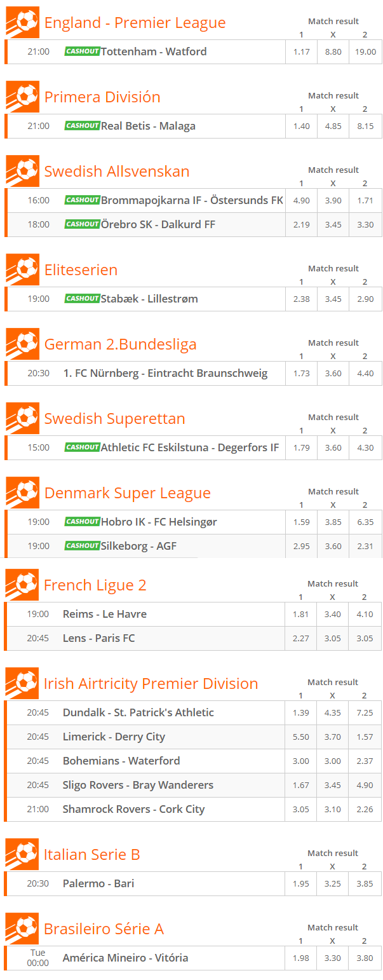383x980 pixels.
Task: Select draw odds 4.85 for Real Betis - Malaga
Action: [x=333, y=126]
